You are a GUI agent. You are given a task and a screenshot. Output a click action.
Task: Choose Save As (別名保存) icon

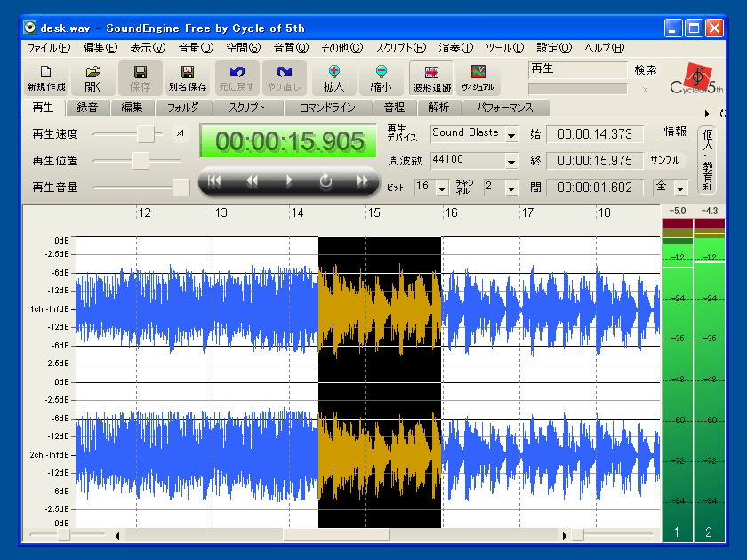click(188, 78)
